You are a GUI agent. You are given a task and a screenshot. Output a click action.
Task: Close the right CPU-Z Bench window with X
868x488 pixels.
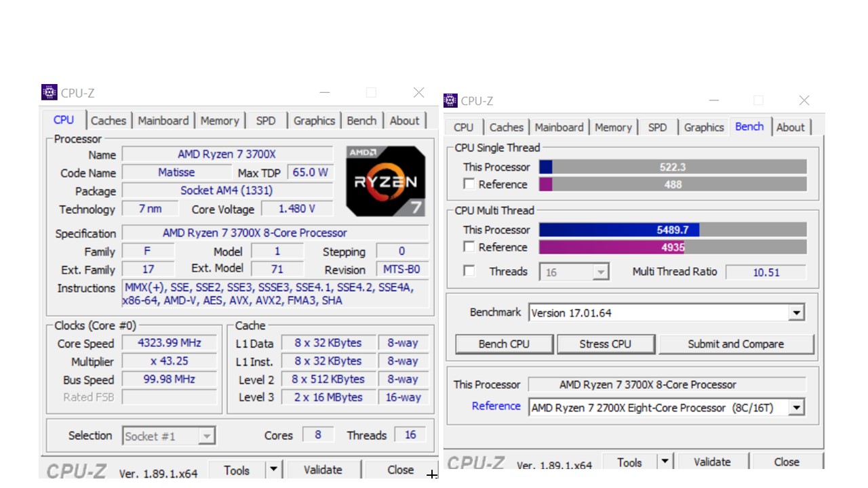tap(804, 100)
